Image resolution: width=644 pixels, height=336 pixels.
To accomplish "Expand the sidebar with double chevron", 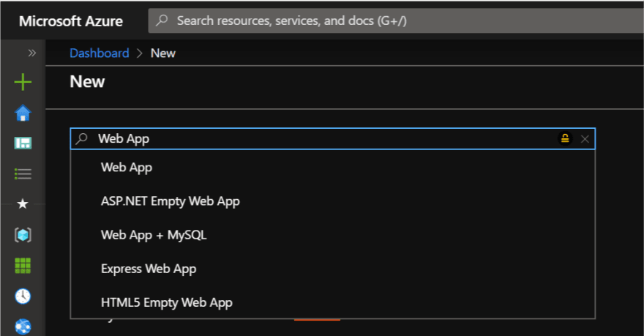I will pyautogui.click(x=32, y=53).
